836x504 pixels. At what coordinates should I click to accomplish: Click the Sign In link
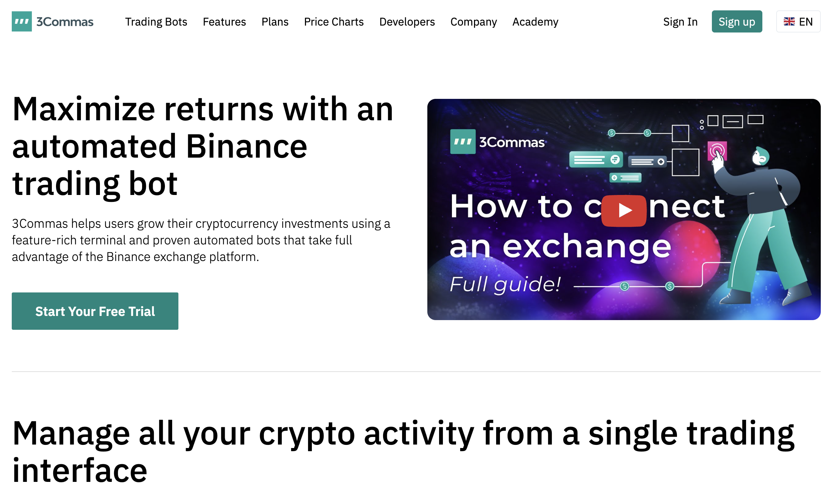click(679, 21)
